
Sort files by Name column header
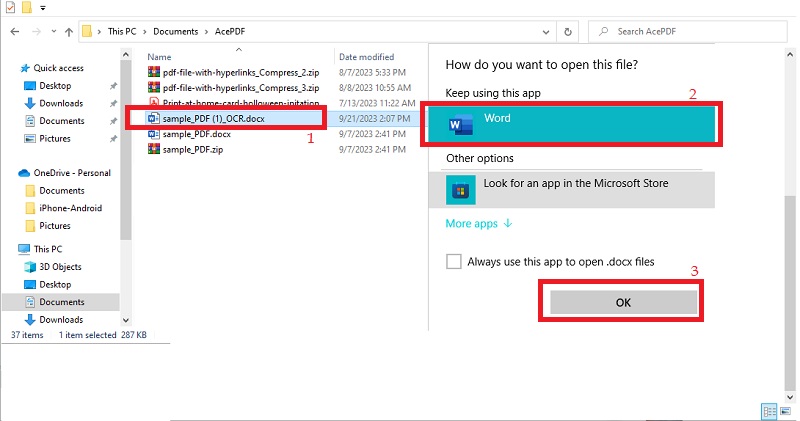coord(159,57)
